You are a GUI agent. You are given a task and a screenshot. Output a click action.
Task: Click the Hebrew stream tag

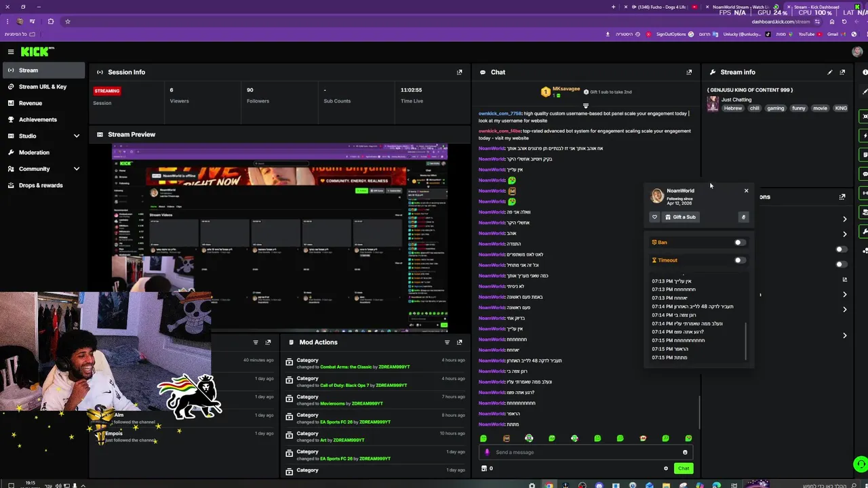click(732, 108)
